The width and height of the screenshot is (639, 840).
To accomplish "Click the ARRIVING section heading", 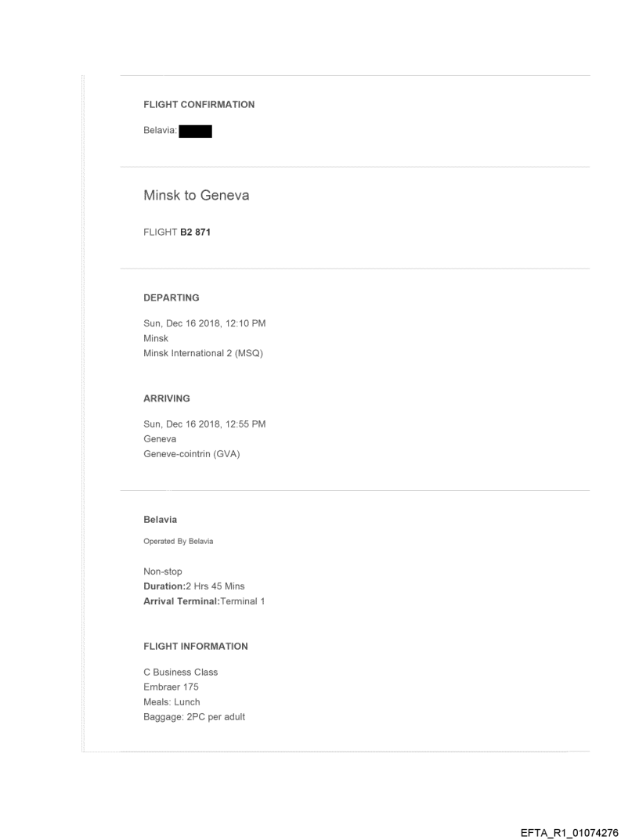I will pyautogui.click(x=167, y=398).
